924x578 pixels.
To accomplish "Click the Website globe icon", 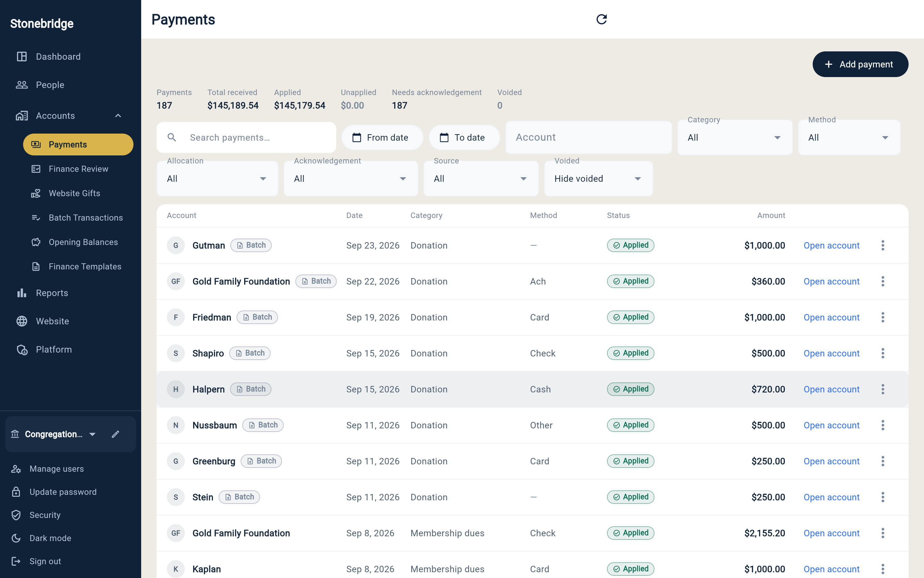I will [22, 321].
